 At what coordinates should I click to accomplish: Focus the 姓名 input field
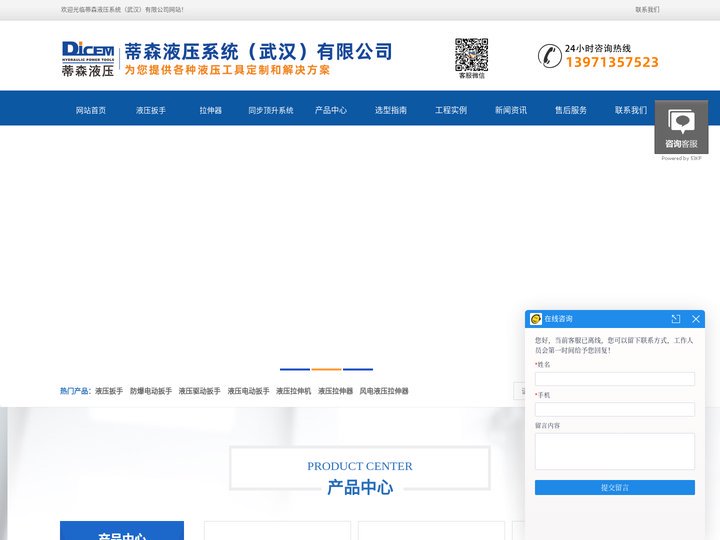point(614,379)
